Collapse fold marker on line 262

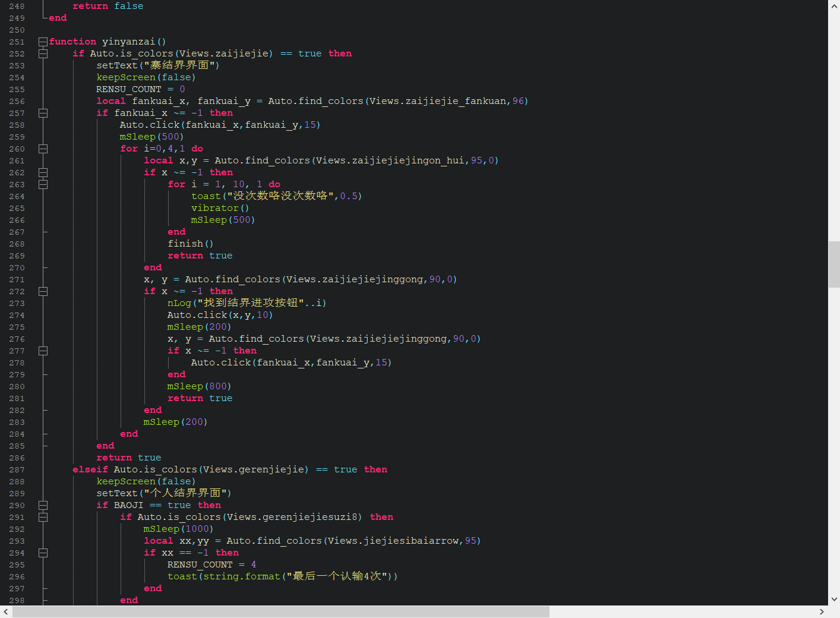pyautogui.click(x=43, y=172)
